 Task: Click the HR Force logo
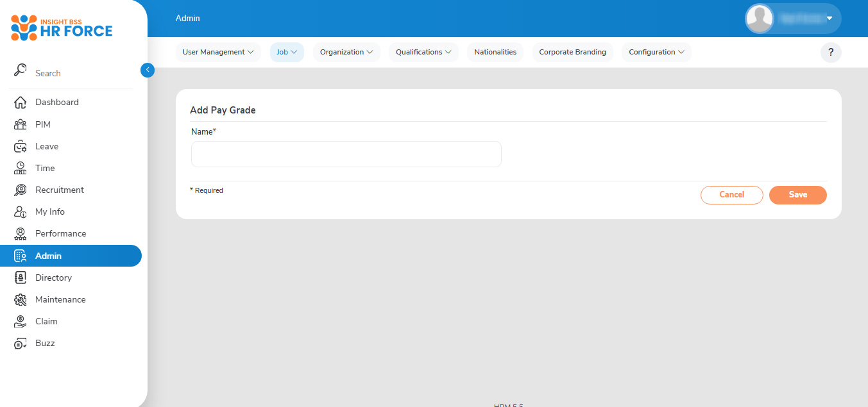point(62,27)
